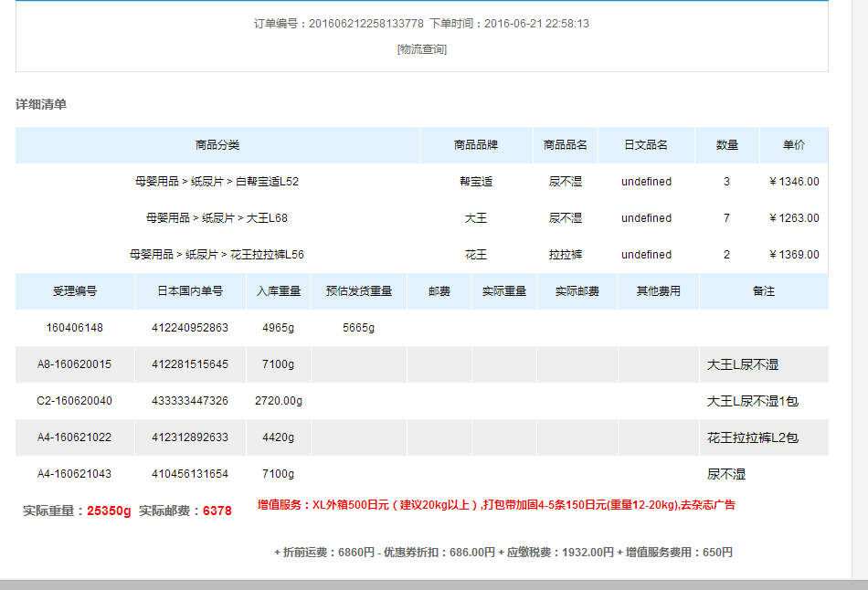This screenshot has width=868, height=590.
Task: Click the 商品品名 column header
Action: [566, 145]
